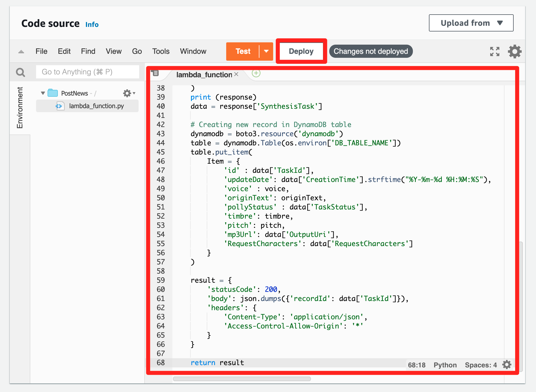Click the 68:18 cursor position indicator
536x392 pixels.
point(417,365)
